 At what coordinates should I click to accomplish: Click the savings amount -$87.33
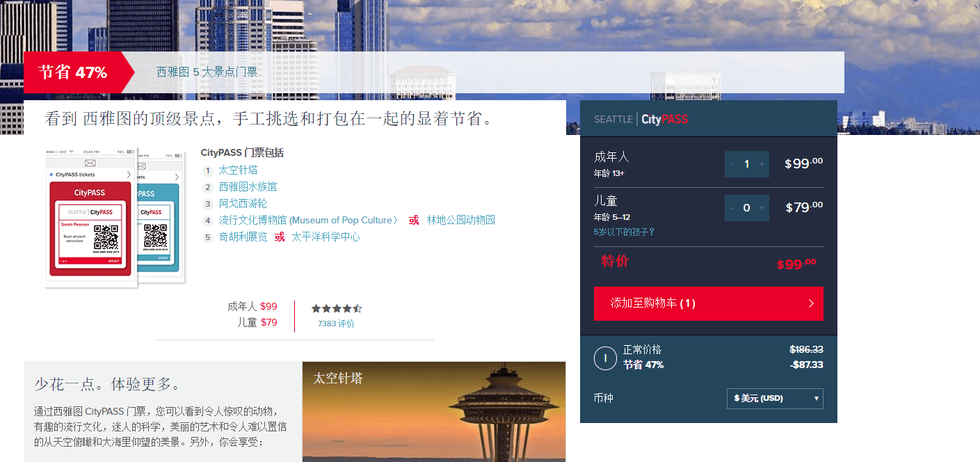coord(807,365)
